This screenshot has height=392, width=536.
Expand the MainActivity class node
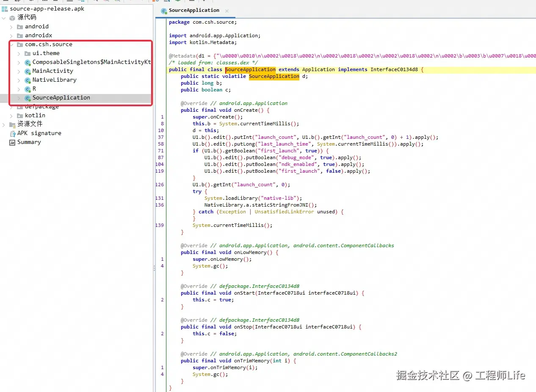click(x=19, y=71)
